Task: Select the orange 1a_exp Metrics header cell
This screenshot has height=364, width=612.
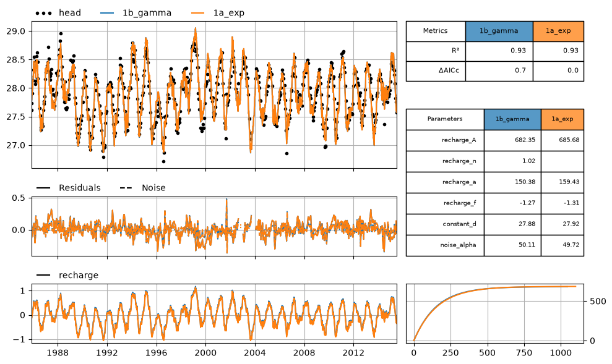Action: tap(558, 31)
